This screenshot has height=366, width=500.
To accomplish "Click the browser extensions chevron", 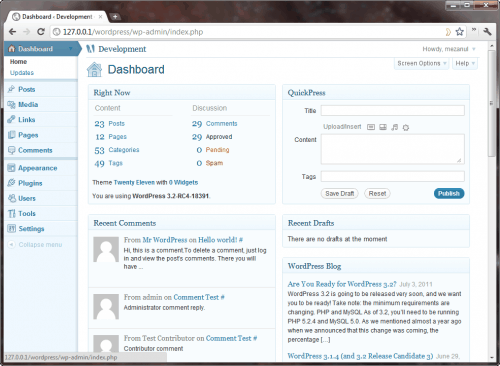I will 473,31.
